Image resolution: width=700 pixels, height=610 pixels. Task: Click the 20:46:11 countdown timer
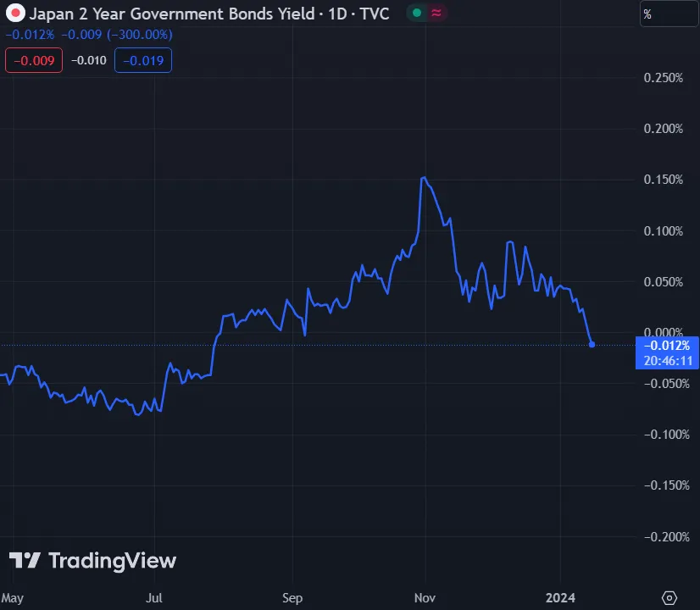(668, 361)
